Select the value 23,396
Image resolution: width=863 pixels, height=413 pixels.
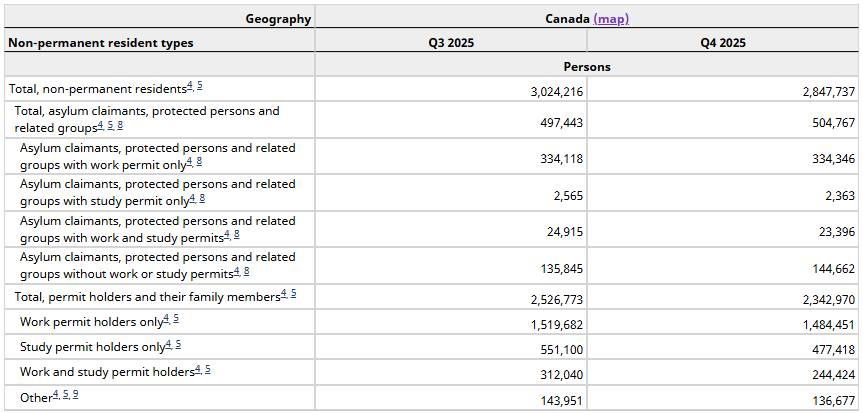click(x=837, y=232)
